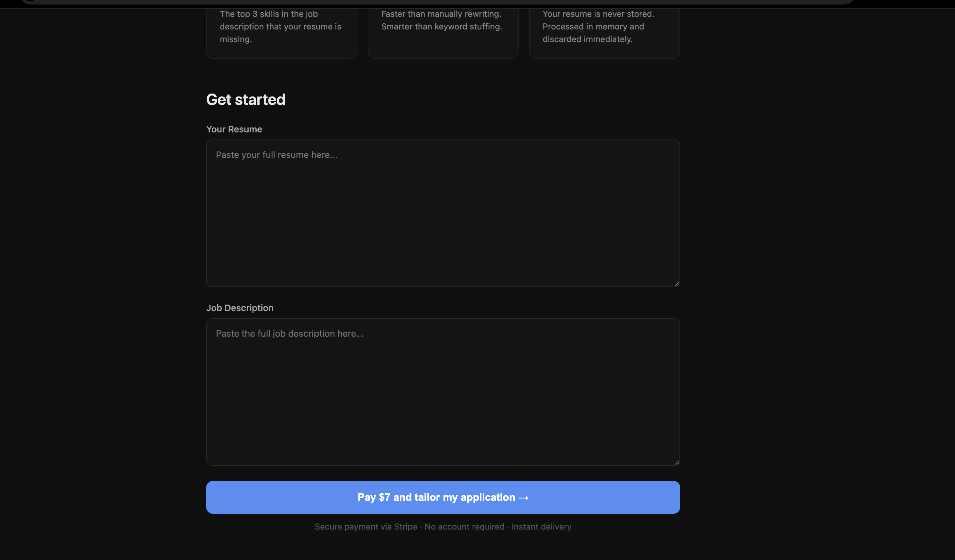The image size is (955, 560).
Task: Click the No account required text
Action: [x=464, y=526]
